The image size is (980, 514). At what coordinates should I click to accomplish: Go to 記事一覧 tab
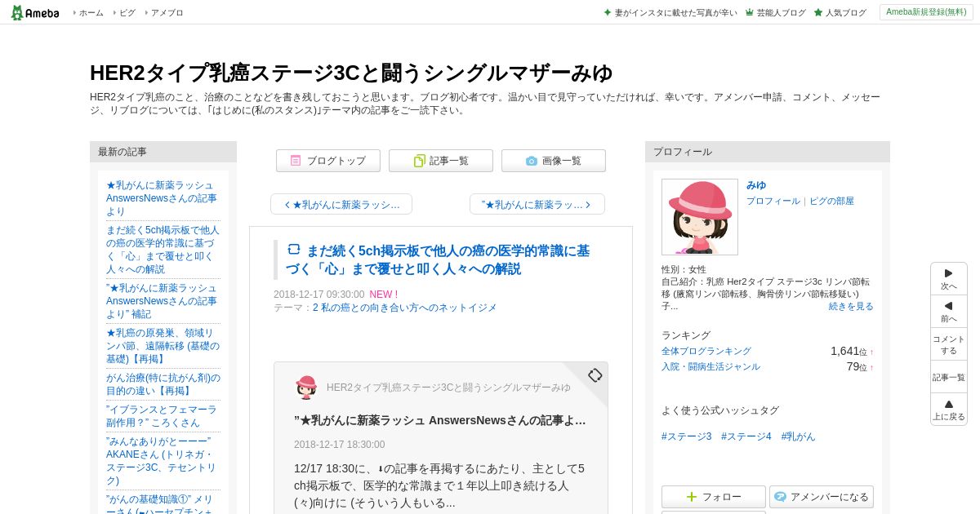coord(441,161)
